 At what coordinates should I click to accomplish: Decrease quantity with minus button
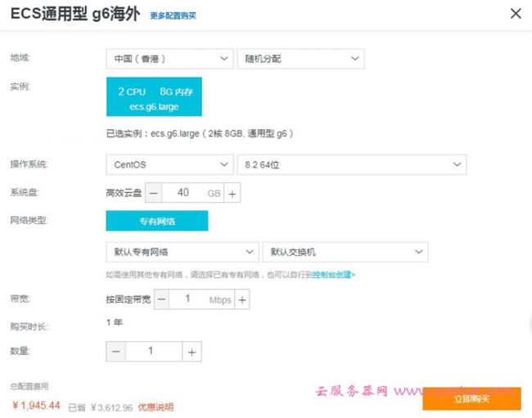[115, 352]
